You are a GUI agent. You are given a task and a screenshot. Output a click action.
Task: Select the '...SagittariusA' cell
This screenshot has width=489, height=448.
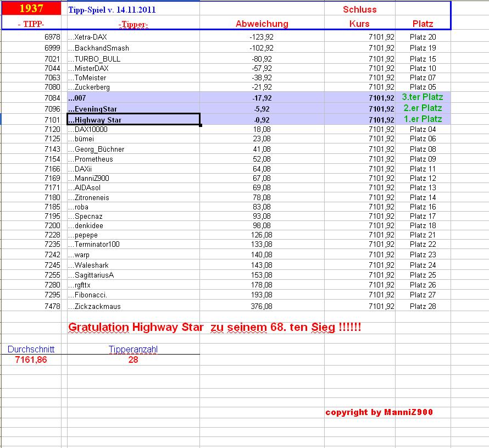(134, 275)
